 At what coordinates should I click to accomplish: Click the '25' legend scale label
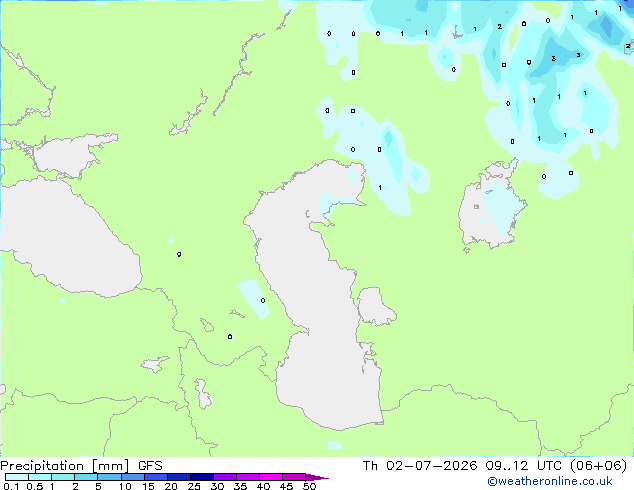click(194, 486)
